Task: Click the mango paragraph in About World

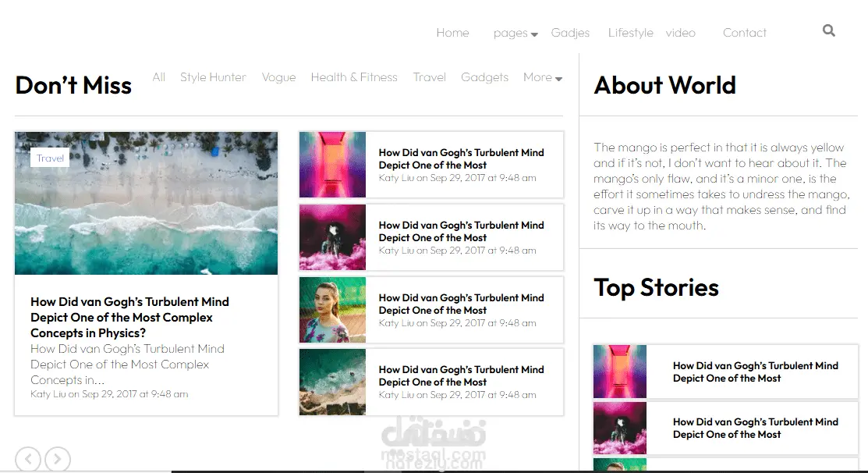Action: tap(721, 186)
